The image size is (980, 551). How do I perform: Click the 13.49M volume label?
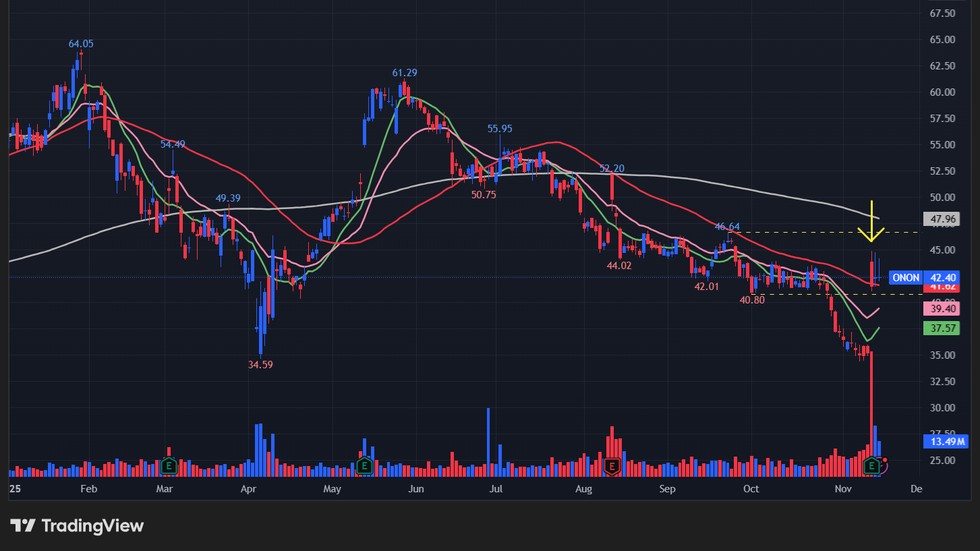[945, 442]
